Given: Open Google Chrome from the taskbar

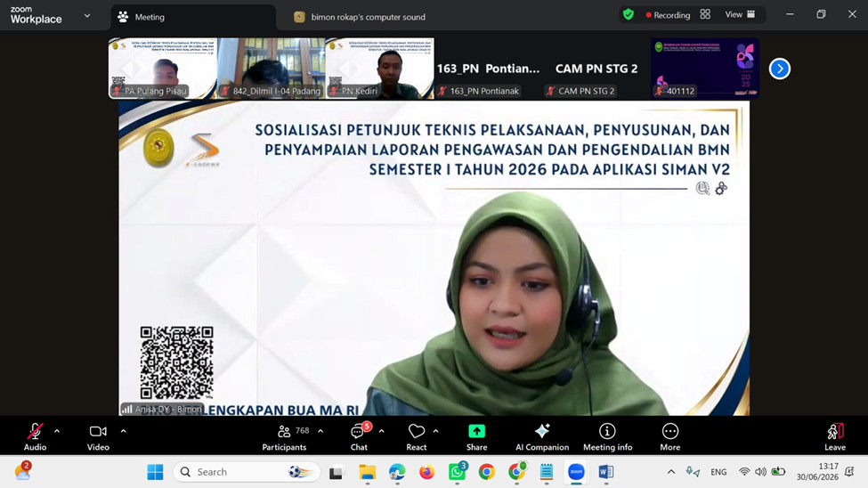Looking at the screenshot, I should pyautogui.click(x=487, y=472).
